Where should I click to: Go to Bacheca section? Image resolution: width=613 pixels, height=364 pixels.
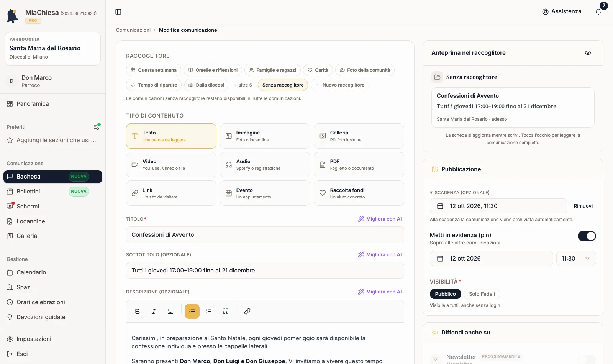[53, 177]
